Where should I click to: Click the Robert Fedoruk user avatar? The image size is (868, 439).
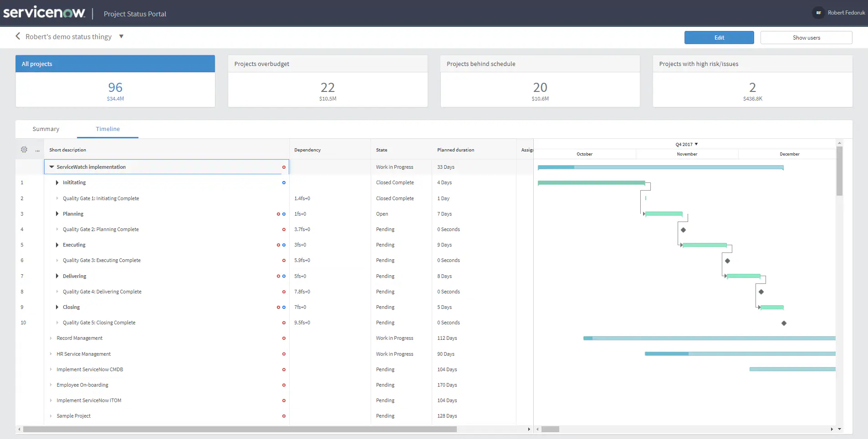pyautogui.click(x=818, y=13)
